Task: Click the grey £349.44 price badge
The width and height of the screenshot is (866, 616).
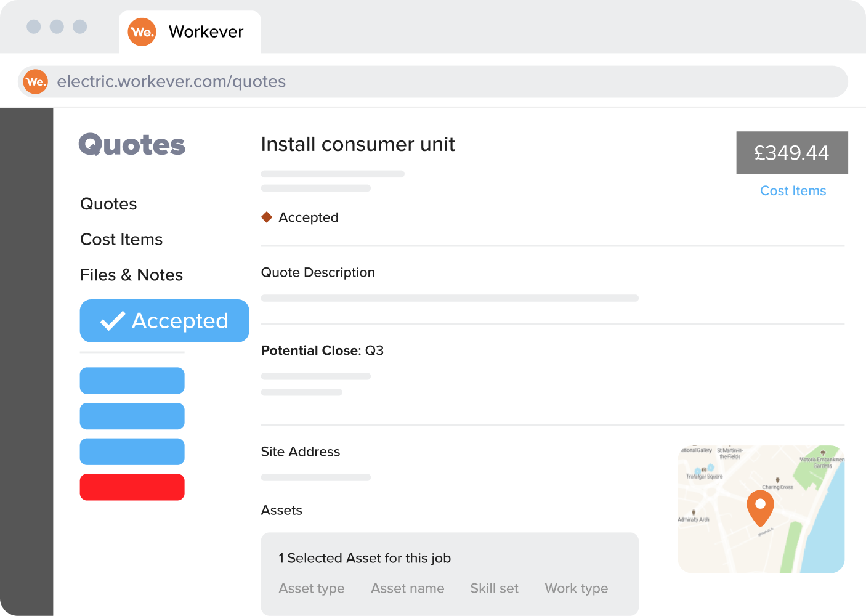Action: click(x=791, y=152)
